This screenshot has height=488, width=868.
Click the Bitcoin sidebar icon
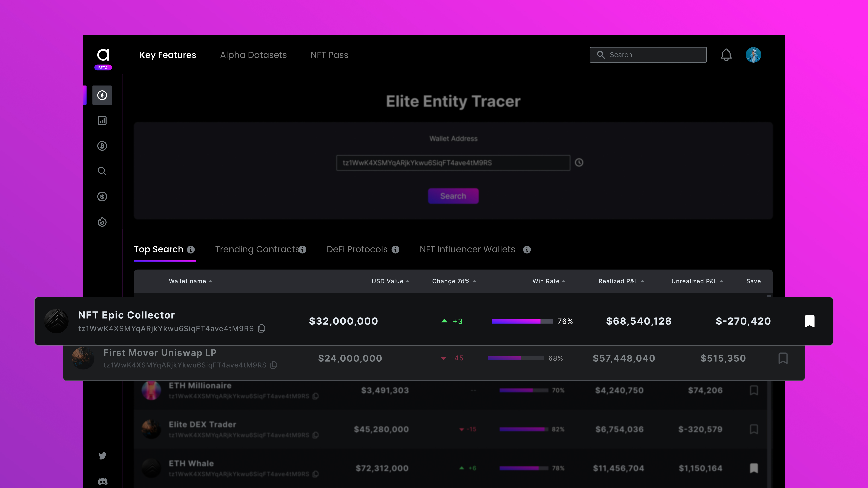coord(102,146)
